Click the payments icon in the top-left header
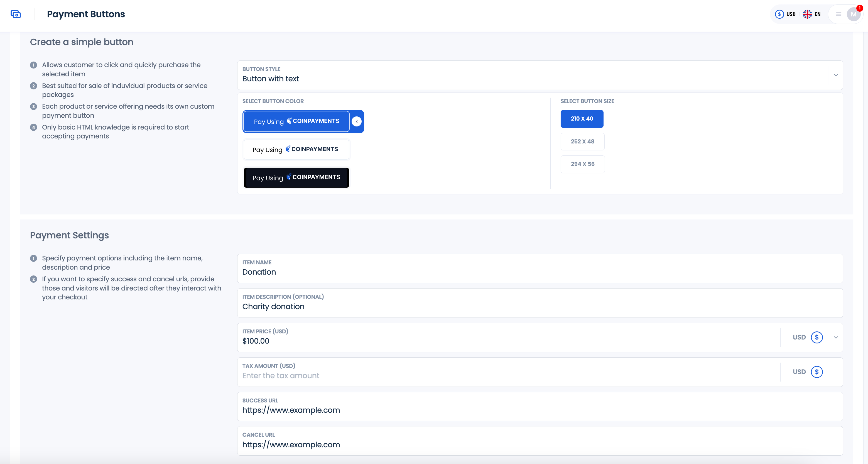 click(16, 14)
